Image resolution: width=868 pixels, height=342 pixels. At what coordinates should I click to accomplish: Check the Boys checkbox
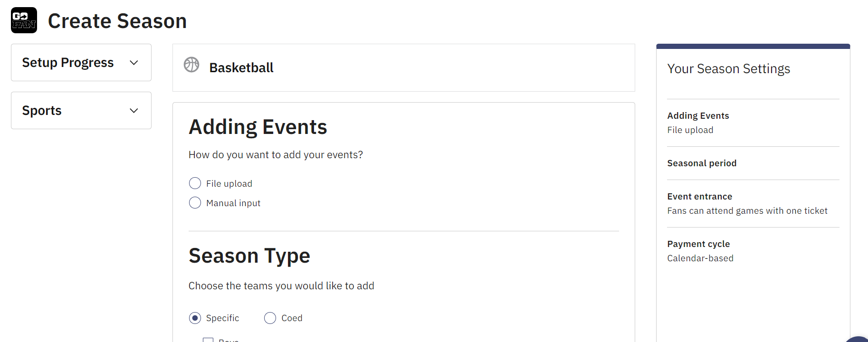pyautogui.click(x=208, y=340)
